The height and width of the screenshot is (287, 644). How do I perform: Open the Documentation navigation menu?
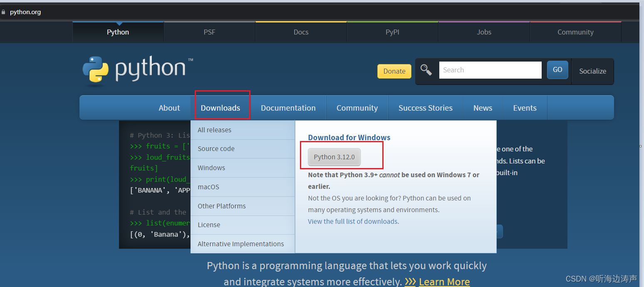[288, 108]
